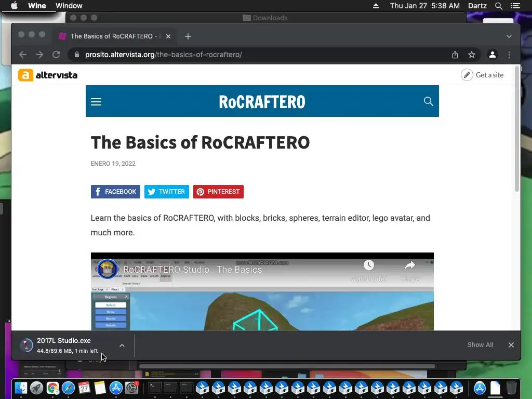Click the eject icon in menu bar
The image size is (532, 399).
tap(376, 6)
